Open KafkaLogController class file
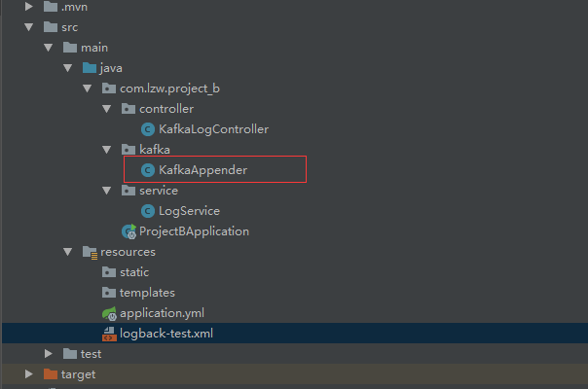This screenshot has width=588, height=389. tap(214, 129)
